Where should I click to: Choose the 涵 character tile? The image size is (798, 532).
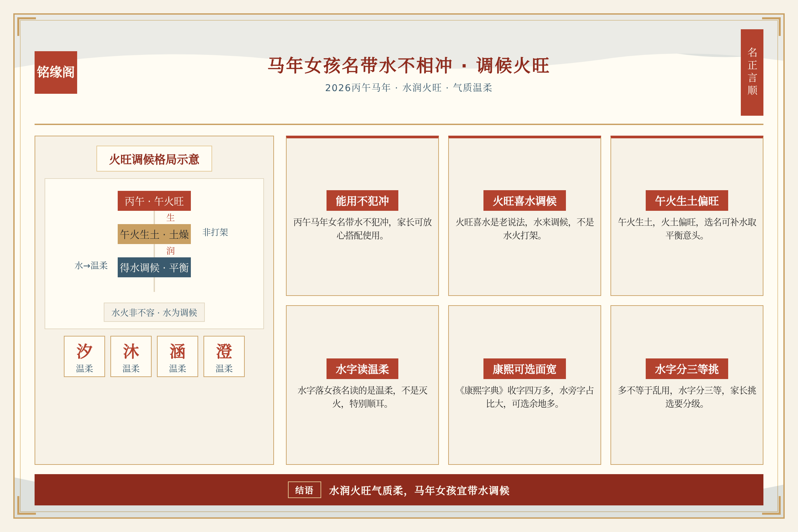click(178, 356)
